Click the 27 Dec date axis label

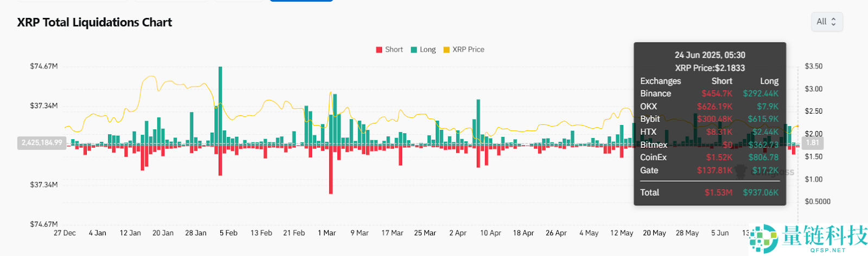point(65,233)
